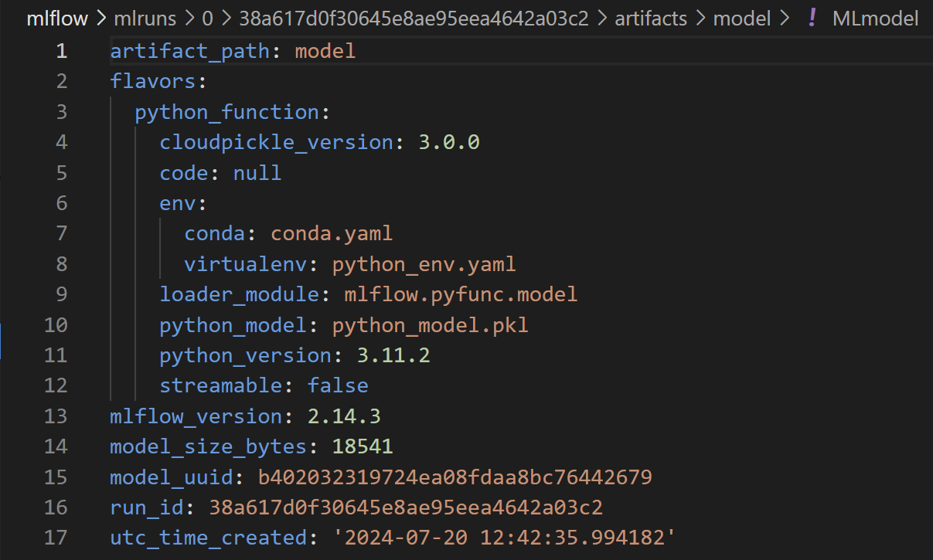The height and width of the screenshot is (560, 933).
Task: Open the mlflow breadcrumb folder
Action: pos(56,19)
